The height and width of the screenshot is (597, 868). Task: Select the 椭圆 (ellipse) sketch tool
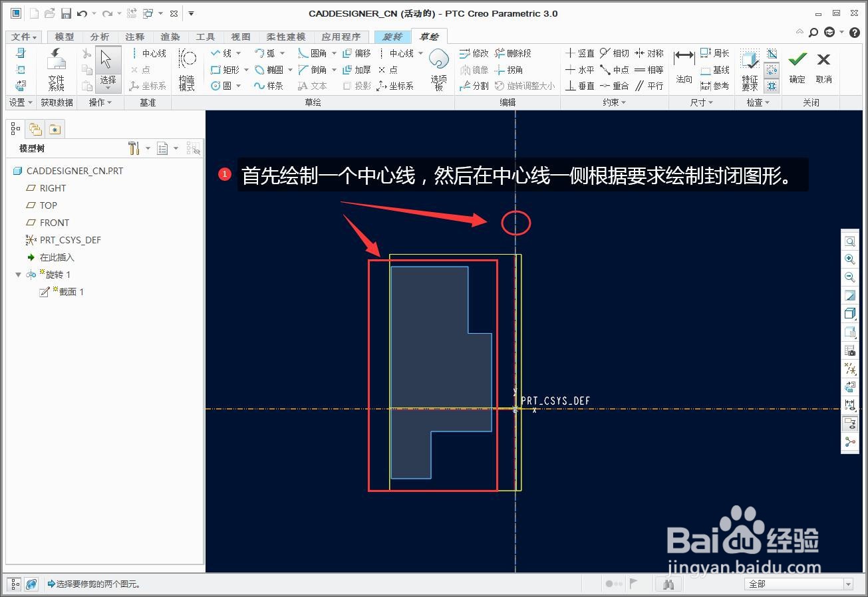click(269, 70)
